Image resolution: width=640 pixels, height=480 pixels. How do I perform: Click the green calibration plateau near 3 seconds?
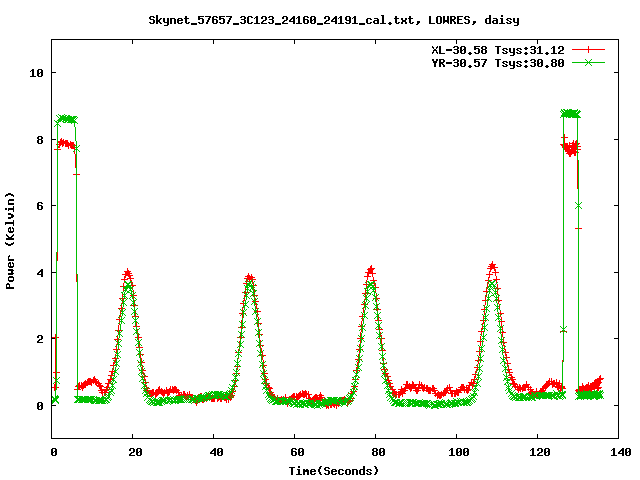coord(67,120)
